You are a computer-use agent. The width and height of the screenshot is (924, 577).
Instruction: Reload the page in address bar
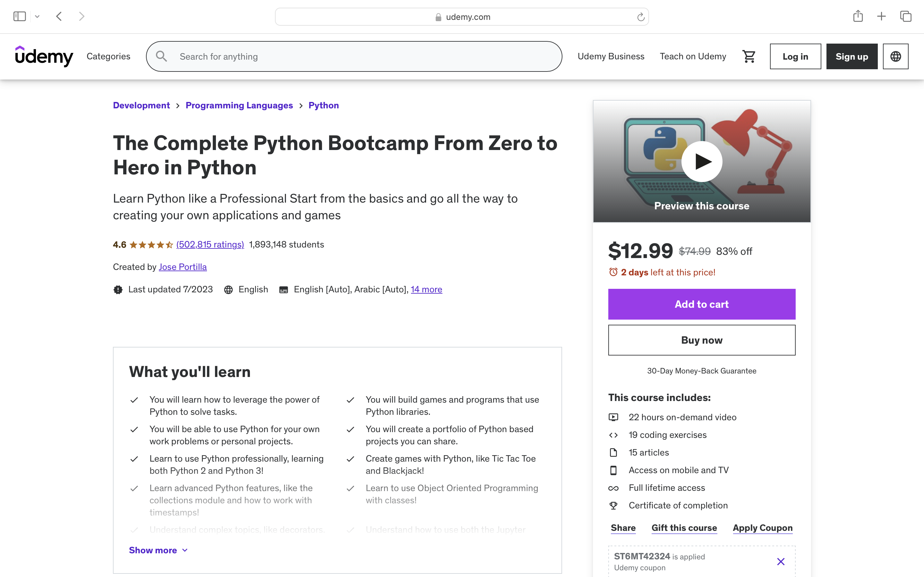click(641, 17)
